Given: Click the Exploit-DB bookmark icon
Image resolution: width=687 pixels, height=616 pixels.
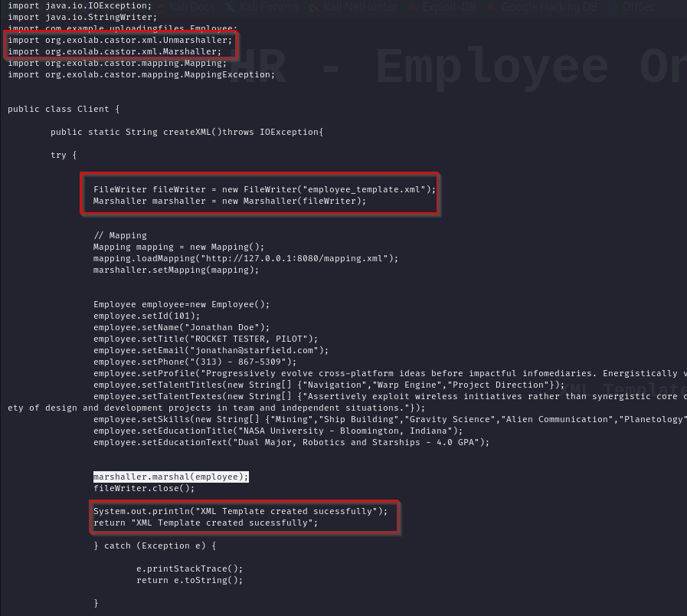Looking at the screenshot, I should [x=414, y=6].
